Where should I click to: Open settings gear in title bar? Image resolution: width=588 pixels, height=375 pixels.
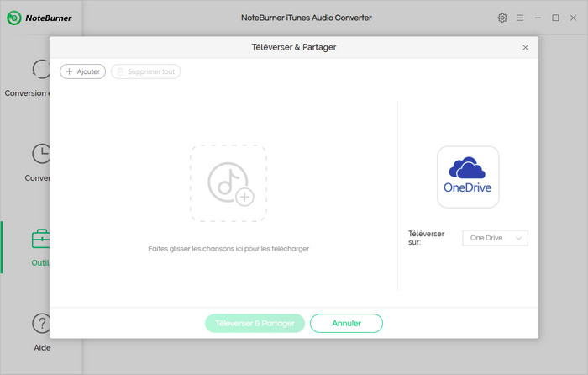tap(502, 18)
